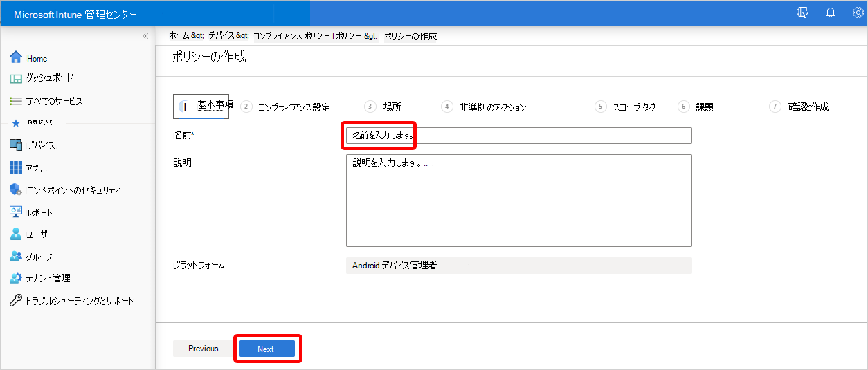Click the デバイス breadcrumb link
Image resolution: width=868 pixels, height=370 pixels.
tap(219, 36)
